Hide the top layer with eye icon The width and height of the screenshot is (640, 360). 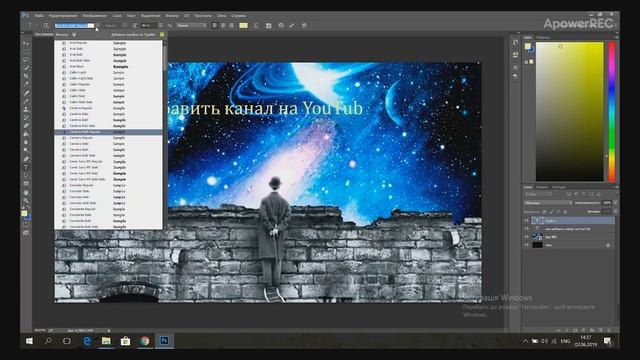527,220
